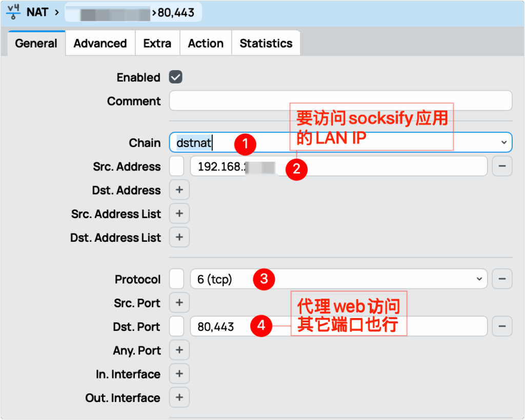Add an In. Interface field
525x420 pixels.
click(x=179, y=374)
